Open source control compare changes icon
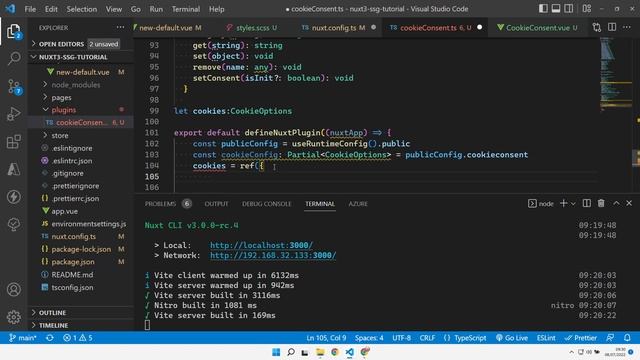Screen dimensions: 640x360 [x=597, y=27]
